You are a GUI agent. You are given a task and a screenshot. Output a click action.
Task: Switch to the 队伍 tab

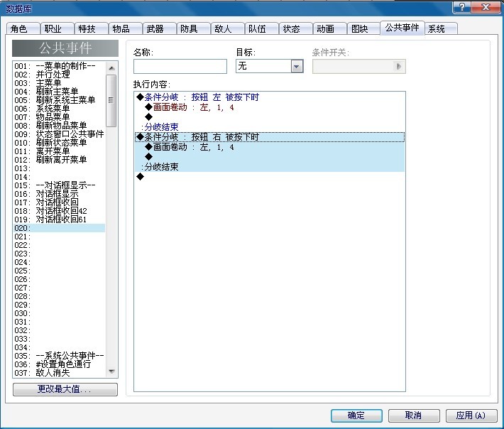click(261, 28)
